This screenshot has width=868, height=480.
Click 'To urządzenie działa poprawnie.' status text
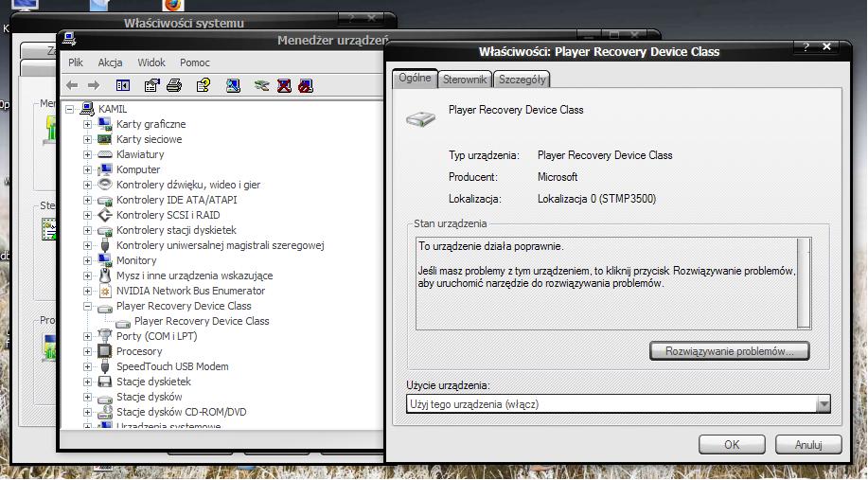coord(491,246)
